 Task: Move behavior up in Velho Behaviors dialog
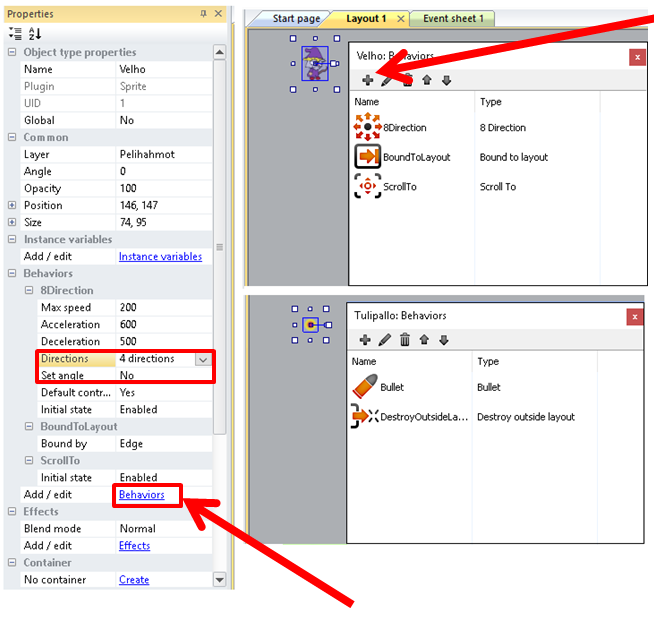coord(427,80)
